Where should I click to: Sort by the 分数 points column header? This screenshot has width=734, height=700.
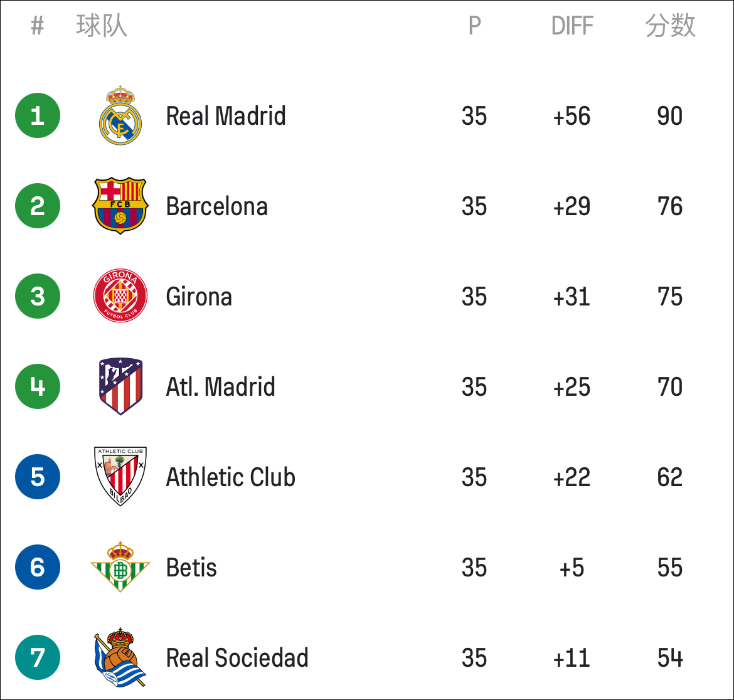tap(670, 26)
